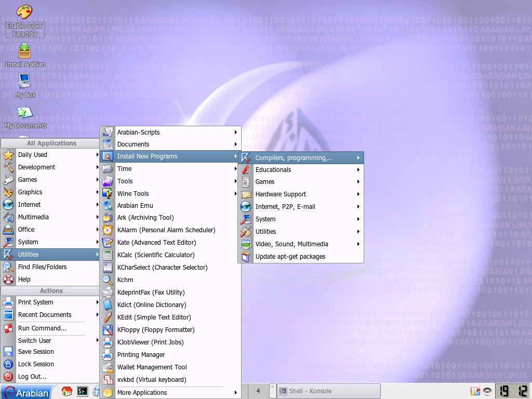Expand the Documents submenu in Utilities
This screenshot has height=399, width=532.
(170, 144)
